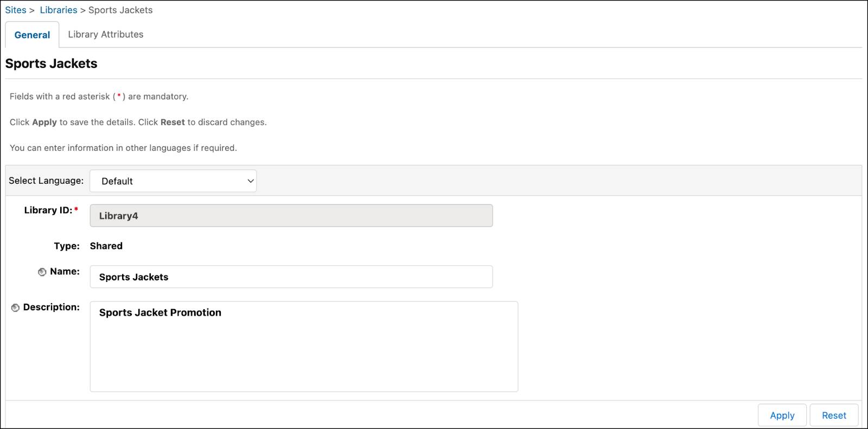The width and height of the screenshot is (868, 429).
Task: Focus the Name field containing Sports Jackets
Action: (x=291, y=277)
